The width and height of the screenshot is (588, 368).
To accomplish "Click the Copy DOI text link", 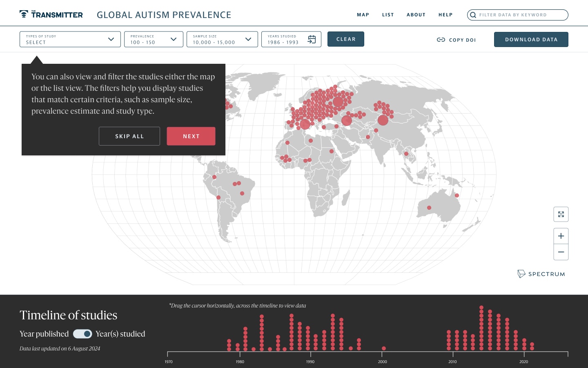I will click(462, 40).
